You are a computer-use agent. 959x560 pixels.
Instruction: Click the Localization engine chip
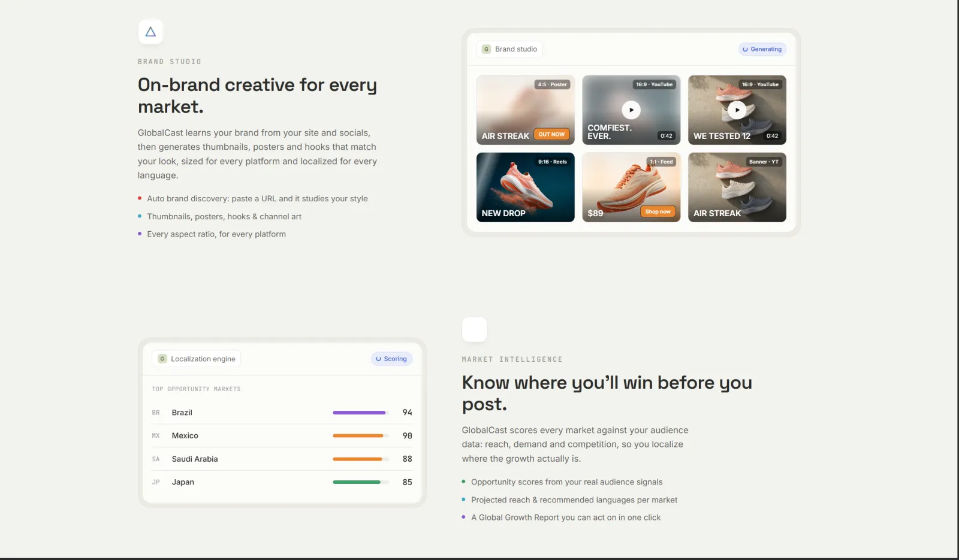pyautogui.click(x=197, y=359)
